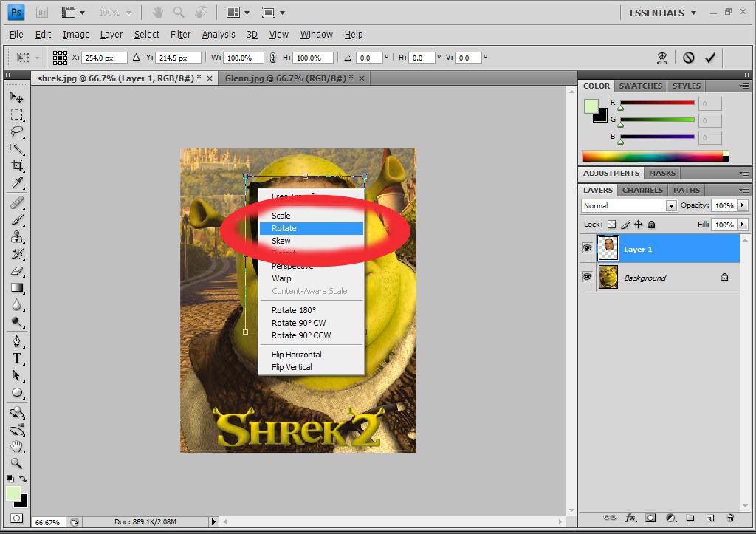This screenshot has width=756, height=534.
Task: Select the Type tool
Action: 17,358
